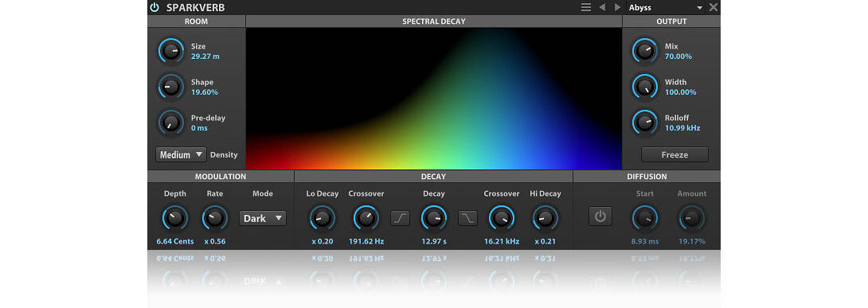Open the Density Medium dropdown
Image resolution: width=868 pixels, height=308 pixels.
click(x=181, y=155)
